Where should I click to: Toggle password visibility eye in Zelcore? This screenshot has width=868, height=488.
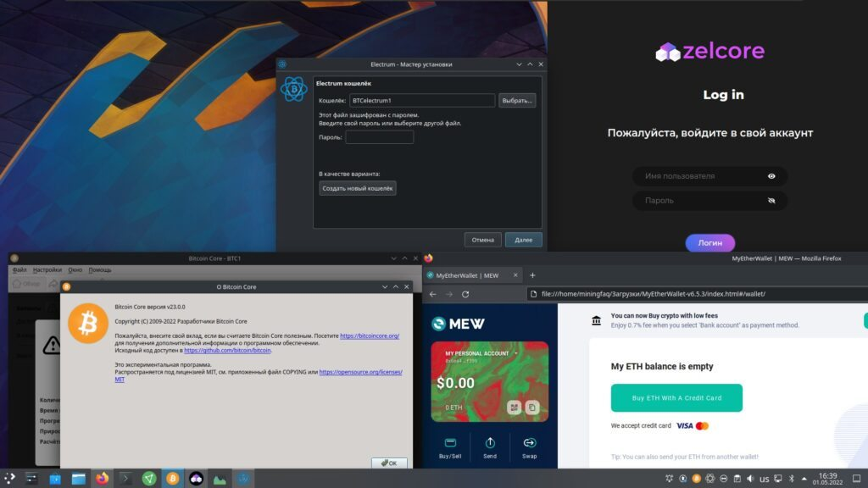(771, 201)
